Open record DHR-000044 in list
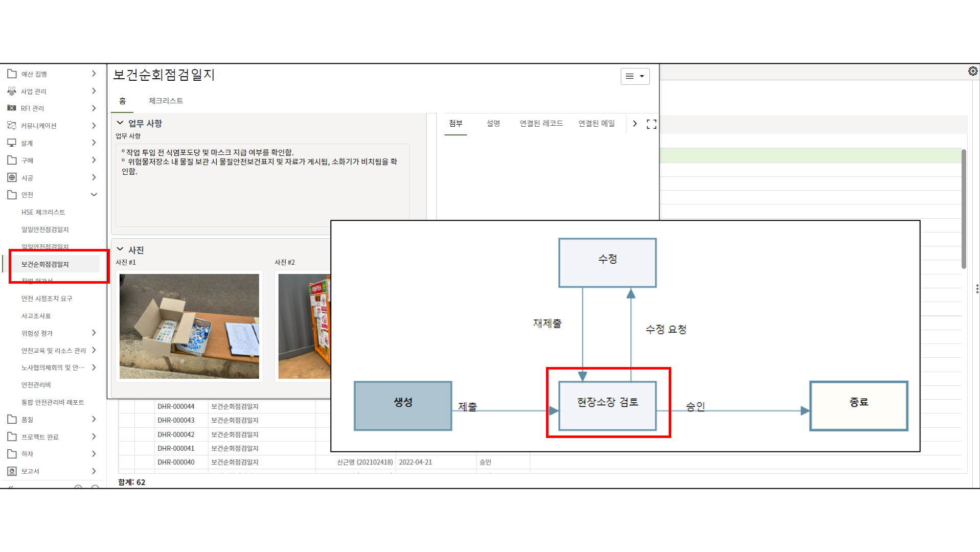This screenshot has width=980, height=552. click(176, 407)
